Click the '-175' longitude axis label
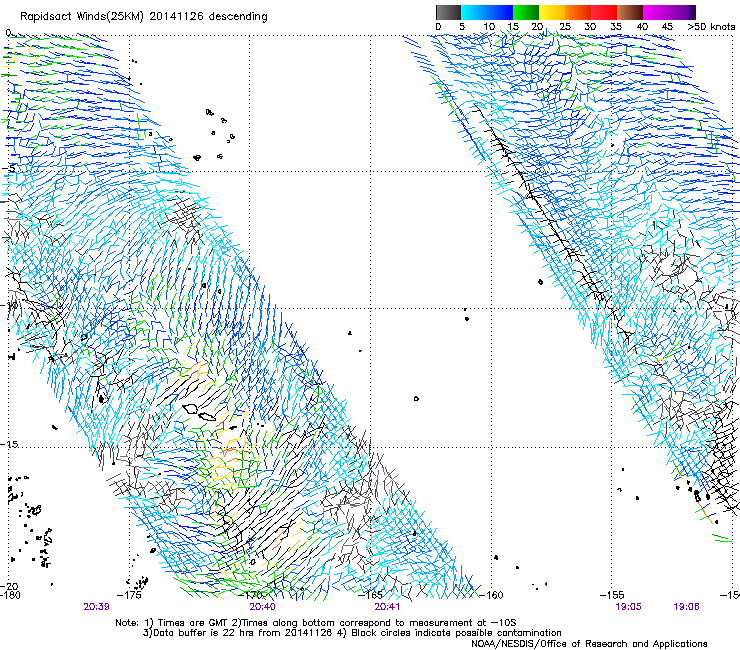This screenshot has width=740, height=650. point(129,595)
